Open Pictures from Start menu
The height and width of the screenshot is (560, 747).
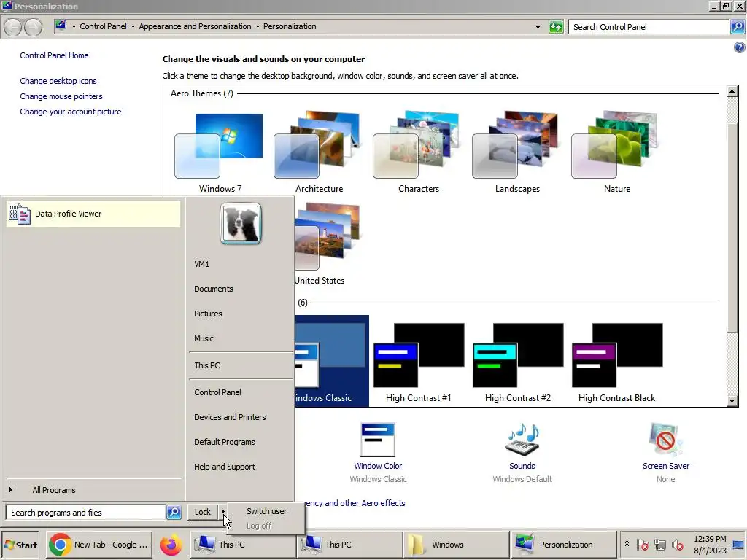(x=208, y=314)
